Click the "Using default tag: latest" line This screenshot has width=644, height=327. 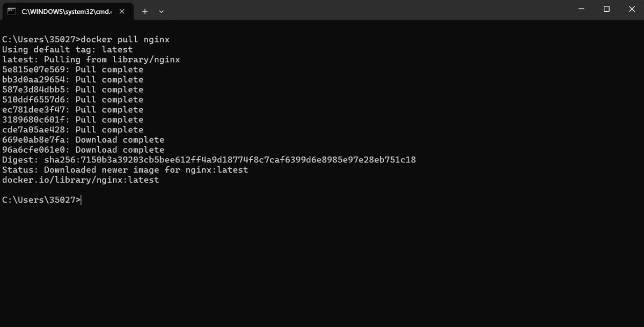[x=67, y=49]
